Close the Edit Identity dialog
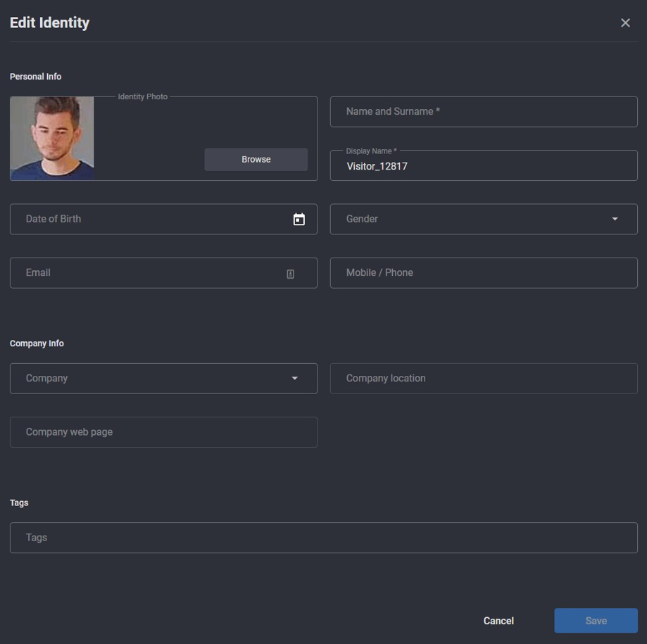The width and height of the screenshot is (647, 644). tap(625, 23)
